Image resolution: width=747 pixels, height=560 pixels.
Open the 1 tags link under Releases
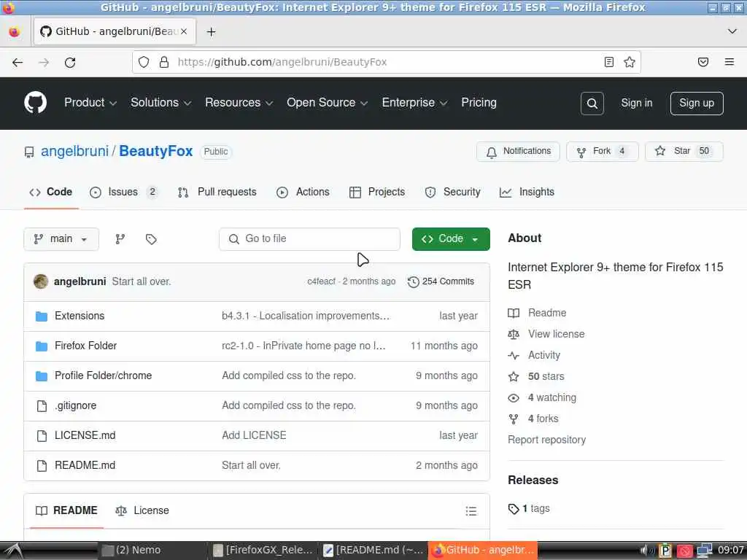point(529,508)
